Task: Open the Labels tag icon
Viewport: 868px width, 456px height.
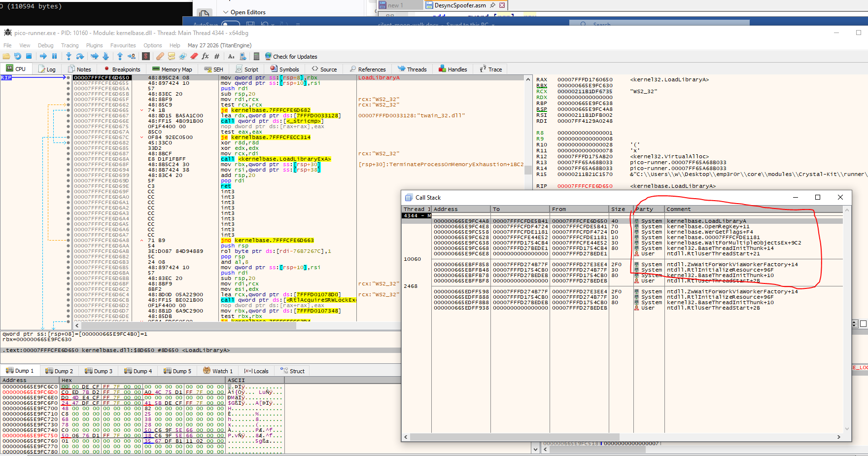Action: click(183, 56)
